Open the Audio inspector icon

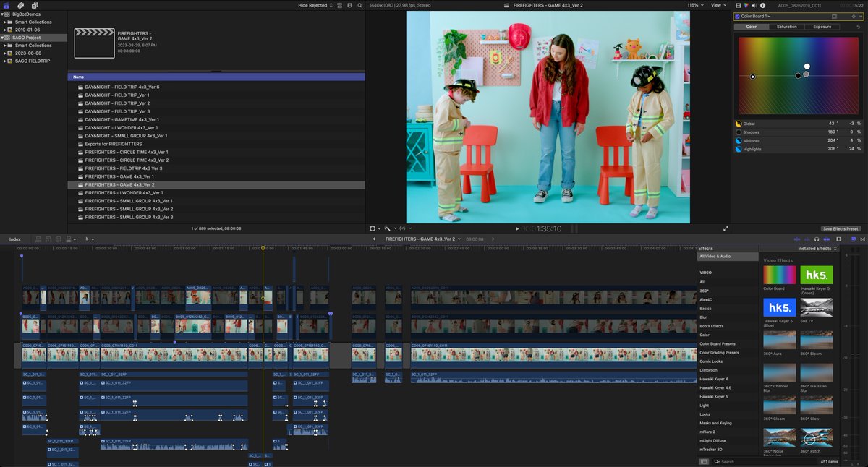754,5
